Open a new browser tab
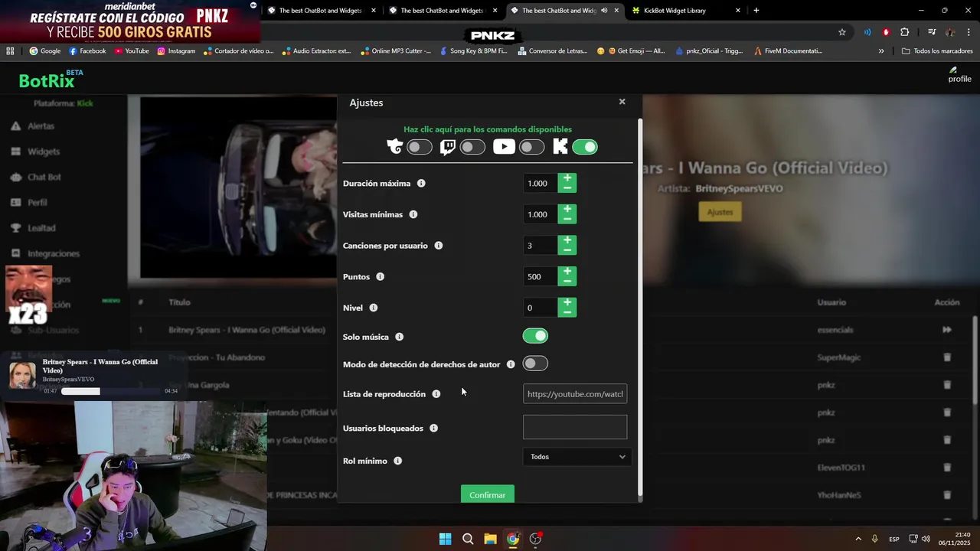 pos(756,11)
